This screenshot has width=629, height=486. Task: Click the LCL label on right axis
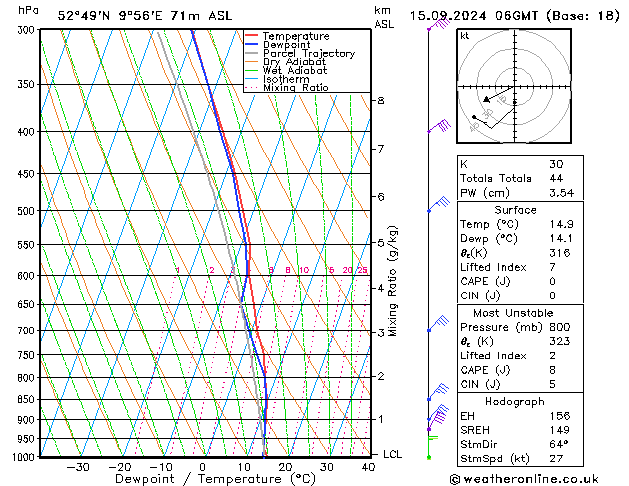click(392, 454)
